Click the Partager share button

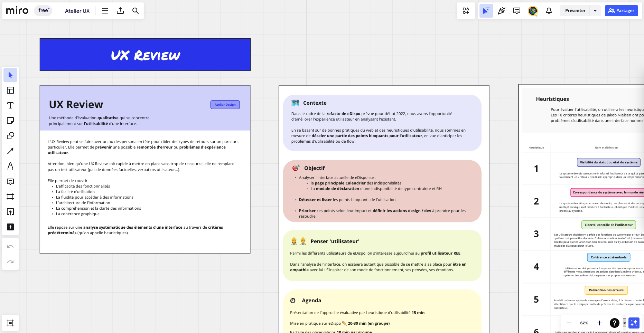pyautogui.click(x=622, y=11)
